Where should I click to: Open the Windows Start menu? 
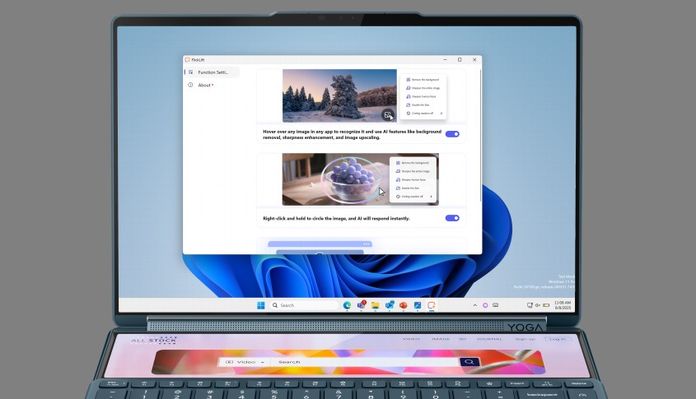[261, 305]
